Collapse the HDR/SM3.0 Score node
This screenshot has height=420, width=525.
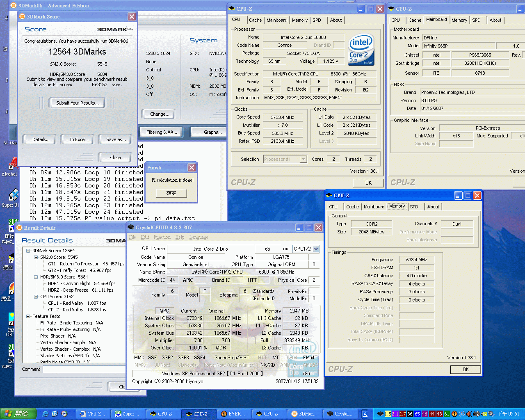pos(36,277)
